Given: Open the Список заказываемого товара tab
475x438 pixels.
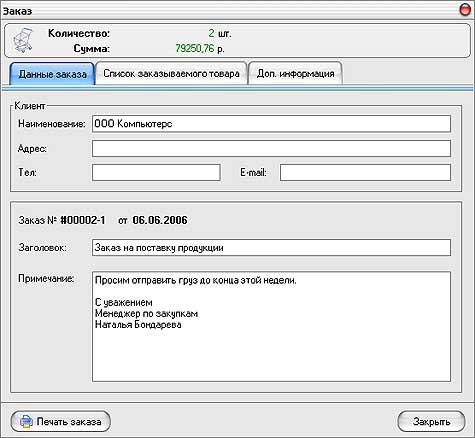Looking at the screenshot, I should click(x=171, y=73).
